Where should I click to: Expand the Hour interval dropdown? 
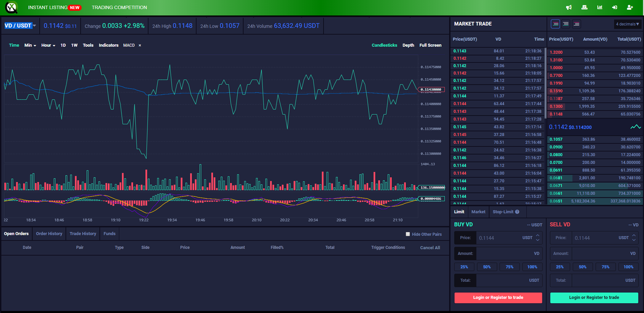[x=48, y=45]
